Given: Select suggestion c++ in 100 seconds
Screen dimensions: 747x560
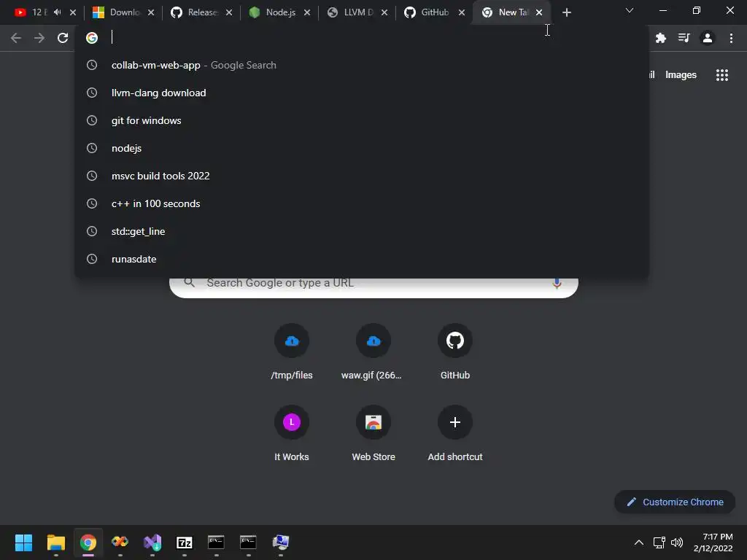Looking at the screenshot, I should [x=362, y=203].
